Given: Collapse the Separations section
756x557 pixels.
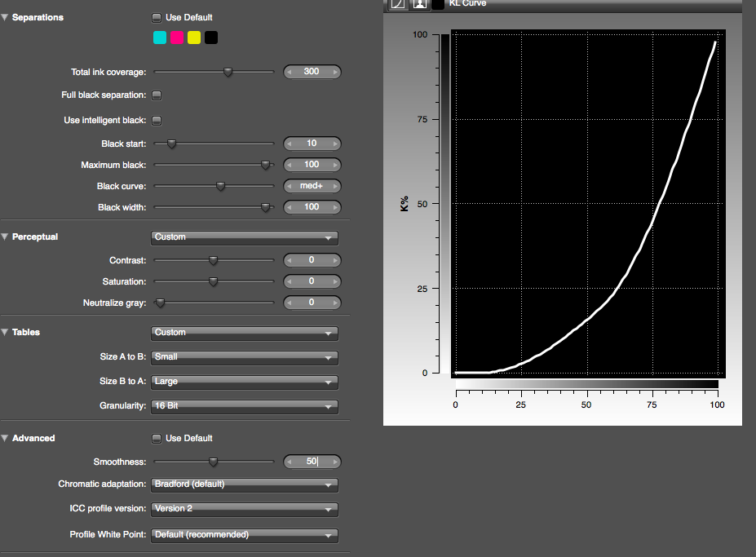Looking at the screenshot, I should pyautogui.click(x=6, y=17).
